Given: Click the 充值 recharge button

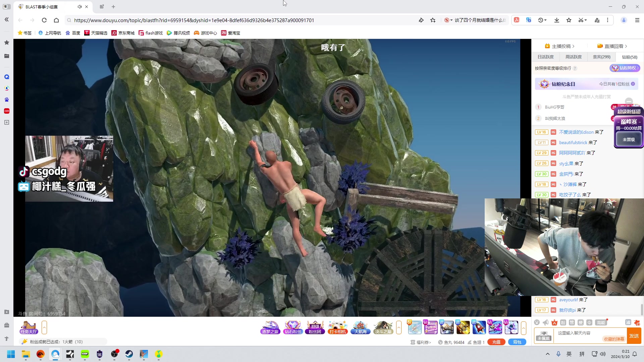Looking at the screenshot, I should (496, 342).
